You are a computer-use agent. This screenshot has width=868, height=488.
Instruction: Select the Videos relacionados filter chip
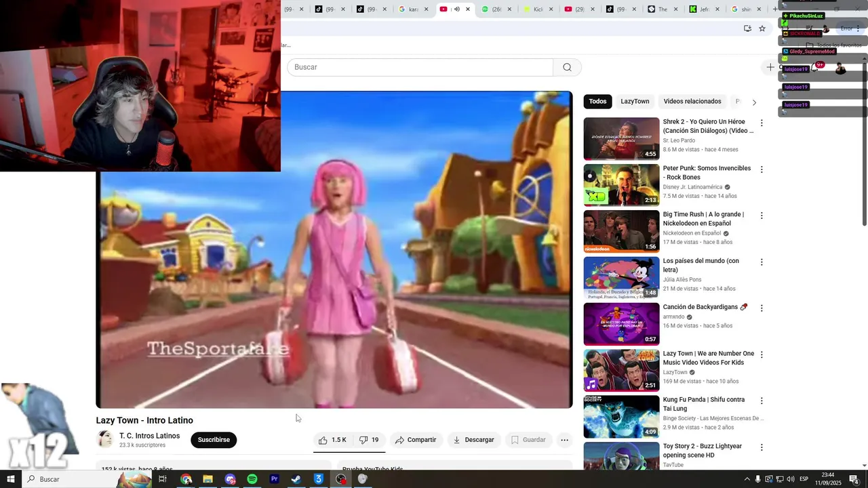[x=692, y=102]
